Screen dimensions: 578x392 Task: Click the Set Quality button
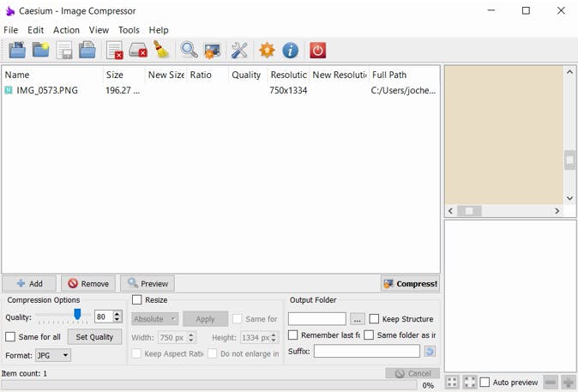[x=94, y=337]
